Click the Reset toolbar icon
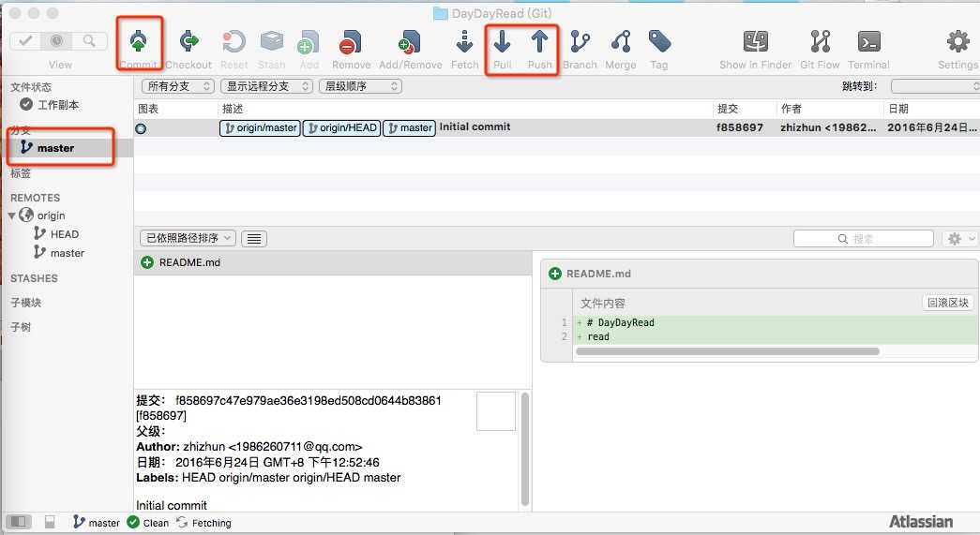Viewport: 980px width, 535px height. click(x=234, y=42)
